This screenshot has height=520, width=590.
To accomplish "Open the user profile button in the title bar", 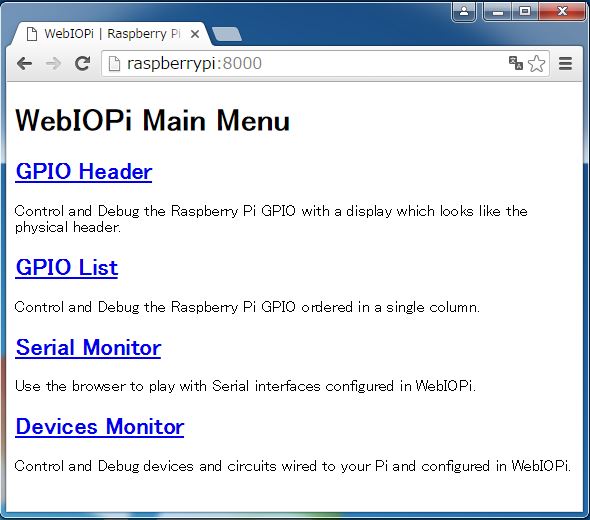I will pos(464,11).
